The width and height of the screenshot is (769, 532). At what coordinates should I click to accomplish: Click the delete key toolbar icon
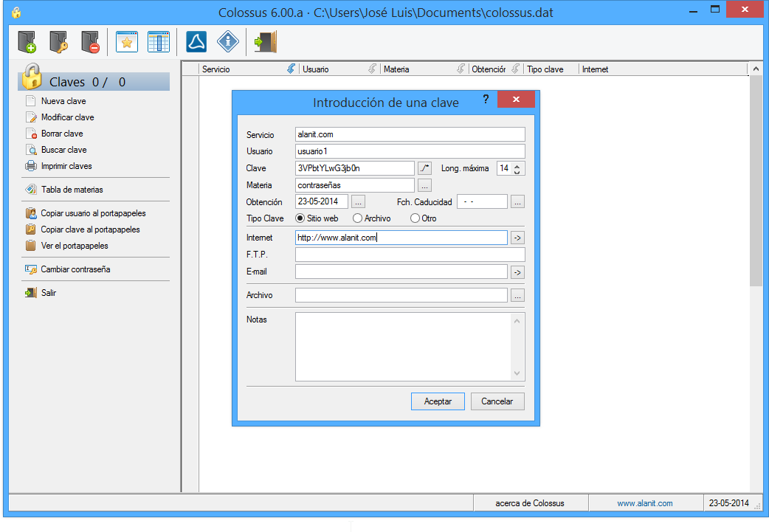tap(90, 42)
